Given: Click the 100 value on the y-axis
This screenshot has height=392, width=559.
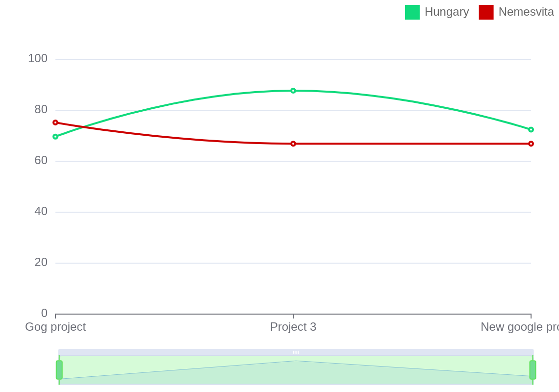Looking at the screenshot, I should click(38, 58).
